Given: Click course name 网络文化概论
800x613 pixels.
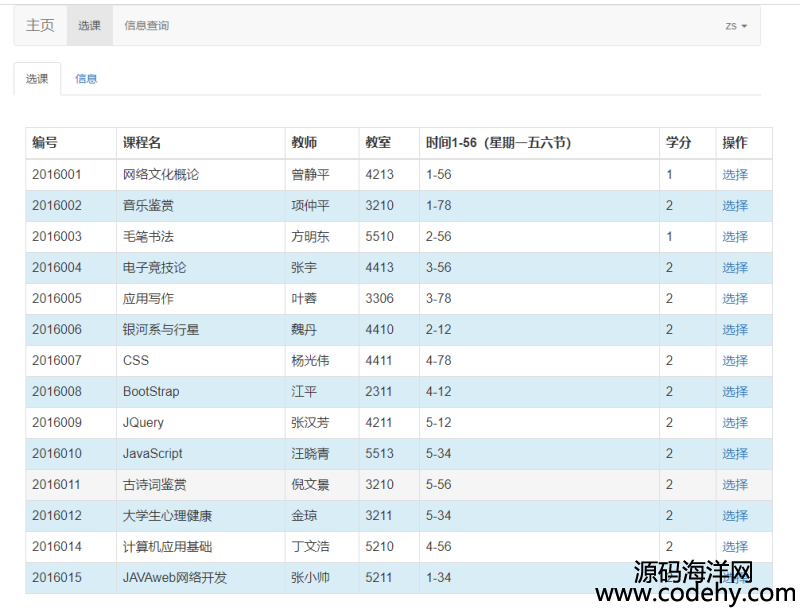Looking at the screenshot, I should (161, 175).
